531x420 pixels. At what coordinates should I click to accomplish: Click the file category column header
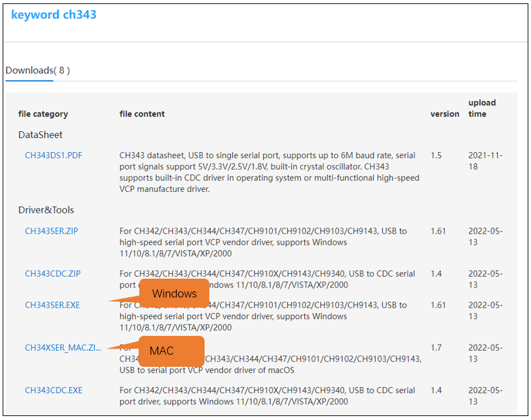point(43,114)
